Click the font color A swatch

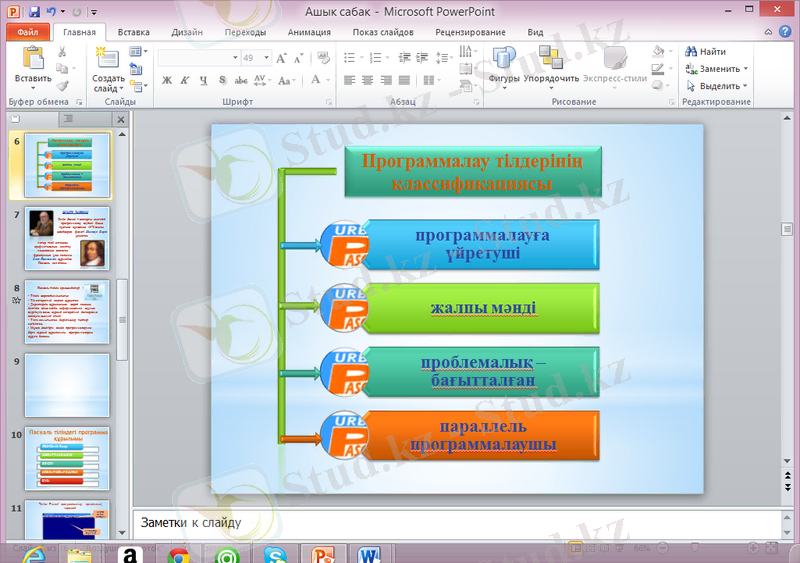pos(316,80)
